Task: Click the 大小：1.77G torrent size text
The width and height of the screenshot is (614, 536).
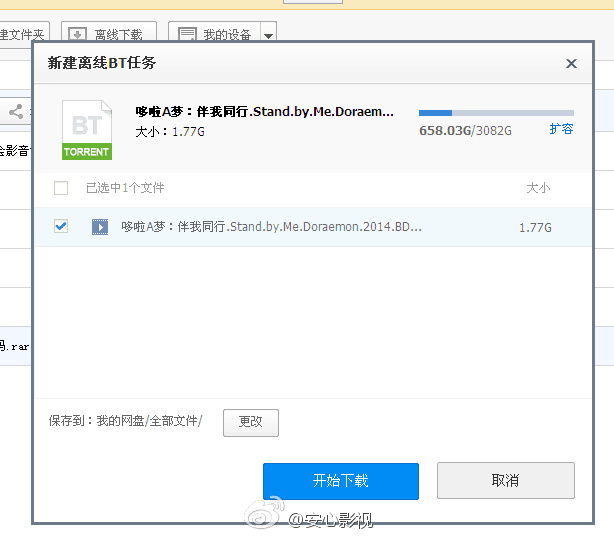Action: pos(170,132)
